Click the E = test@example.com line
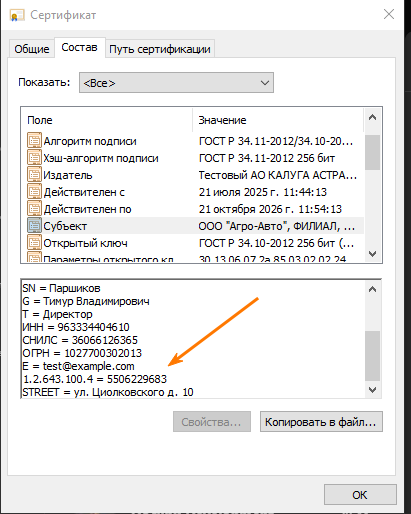The image size is (411, 514). tap(78, 366)
